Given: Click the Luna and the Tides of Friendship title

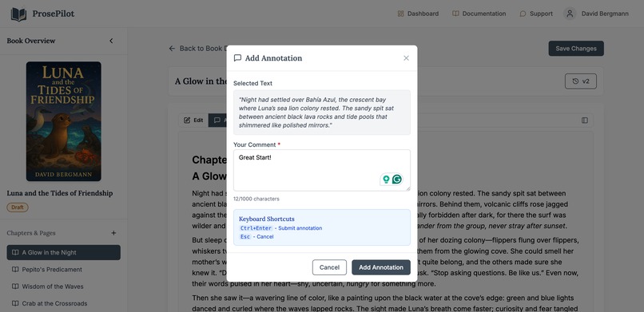Looking at the screenshot, I should pos(60,193).
